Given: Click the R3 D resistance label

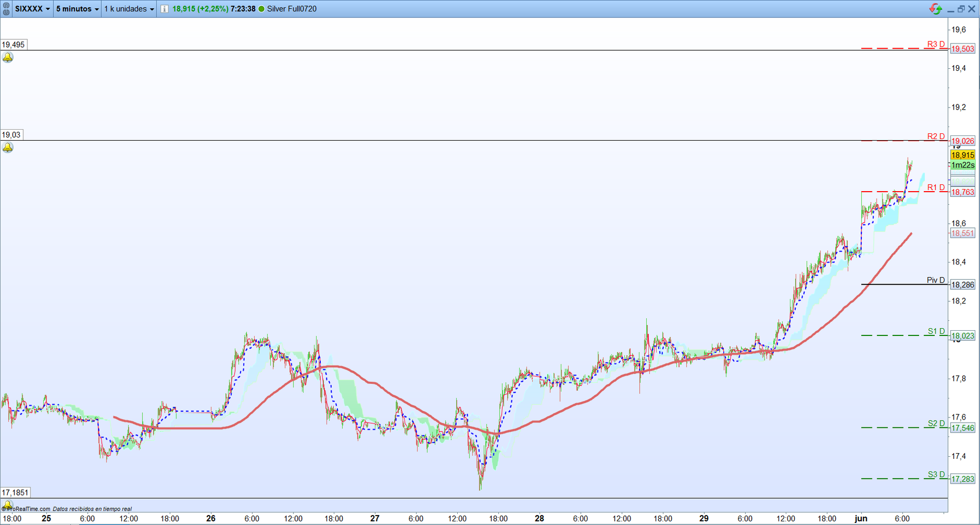Looking at the screenshot, I should point(936,44).
